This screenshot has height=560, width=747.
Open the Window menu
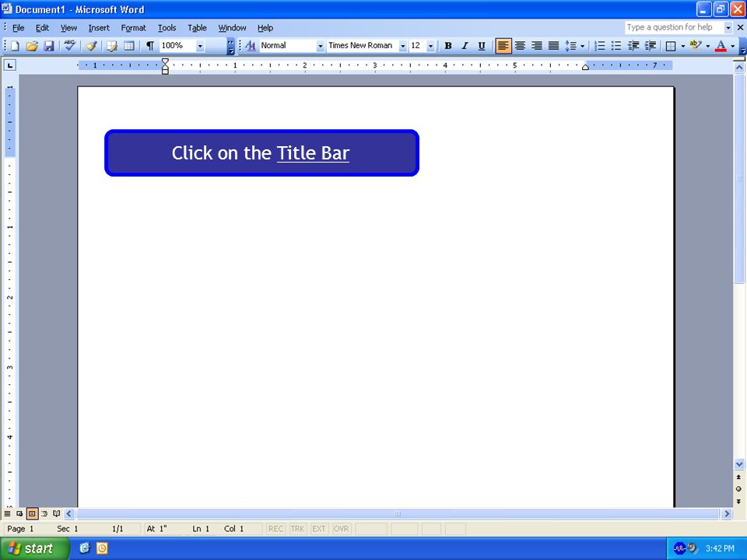(232, 28)
